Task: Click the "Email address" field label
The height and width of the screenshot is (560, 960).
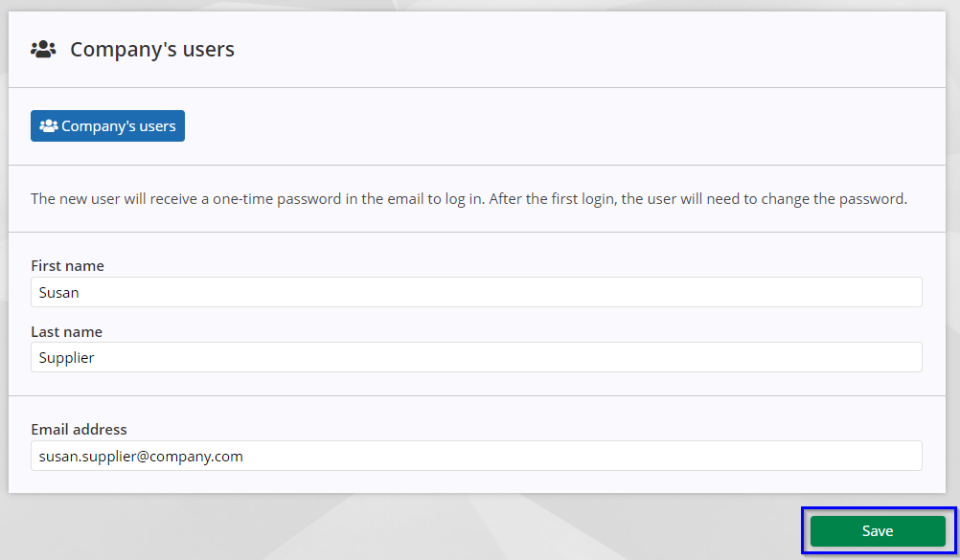Action: coord(79,430)
